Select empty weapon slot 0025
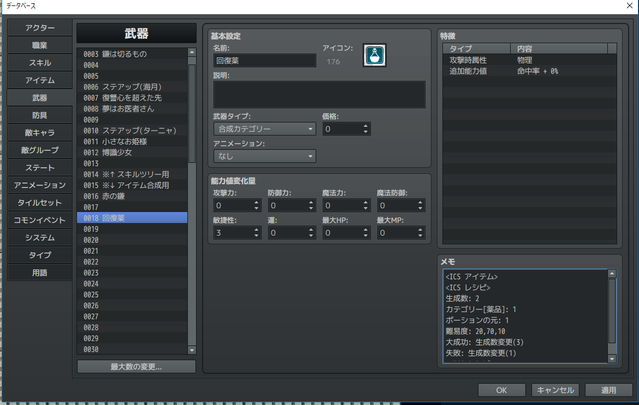The image size is (639, 405). (132, 295)
